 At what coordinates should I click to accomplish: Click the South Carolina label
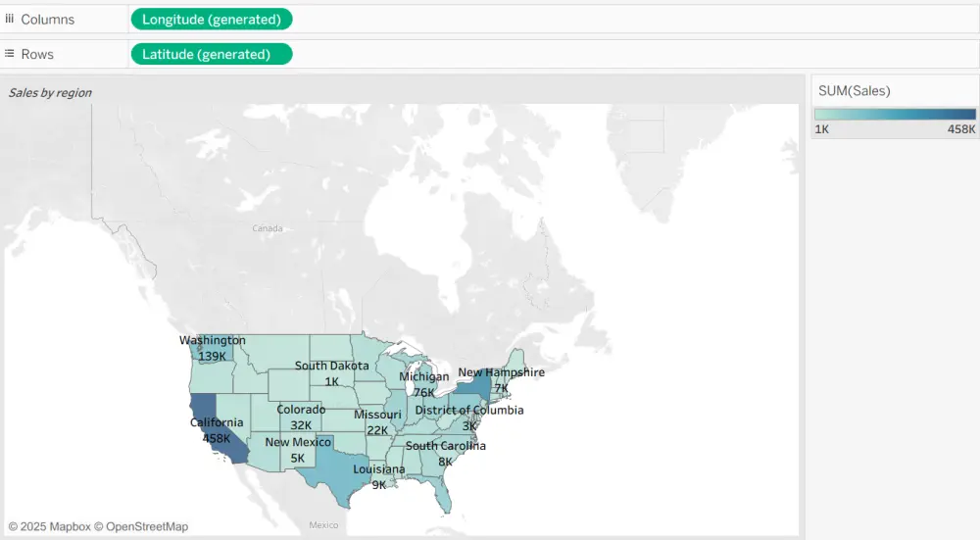pyautogui.click(x=446, y=446)
